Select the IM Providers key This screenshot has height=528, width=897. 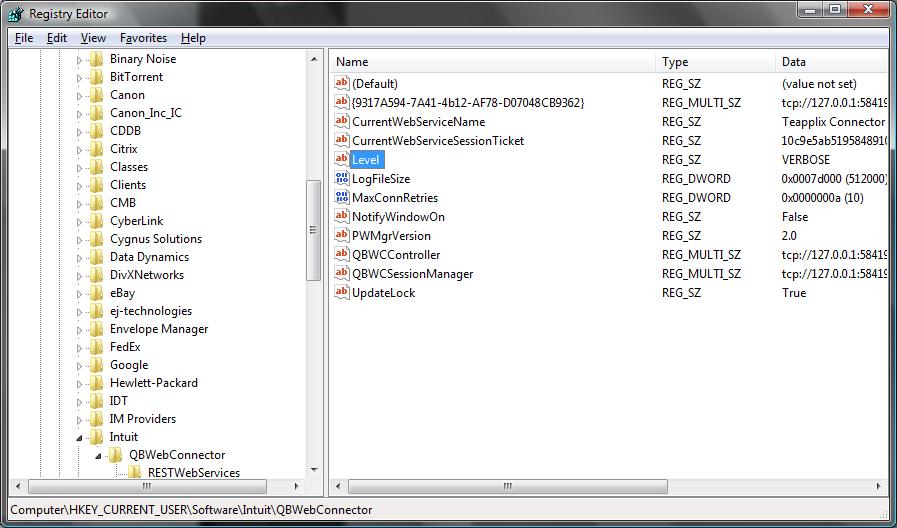click(143, 419)
